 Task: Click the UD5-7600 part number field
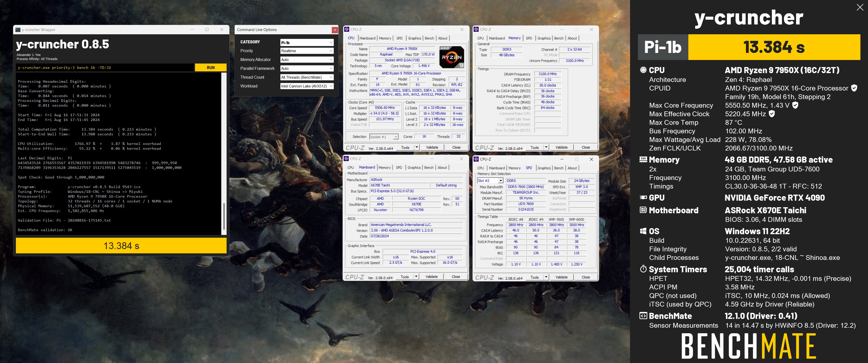click(x=526, y=204)
